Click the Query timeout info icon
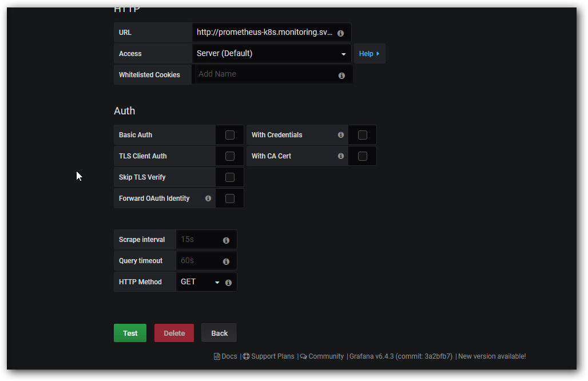588x381 pixels. tap(226, 261)
